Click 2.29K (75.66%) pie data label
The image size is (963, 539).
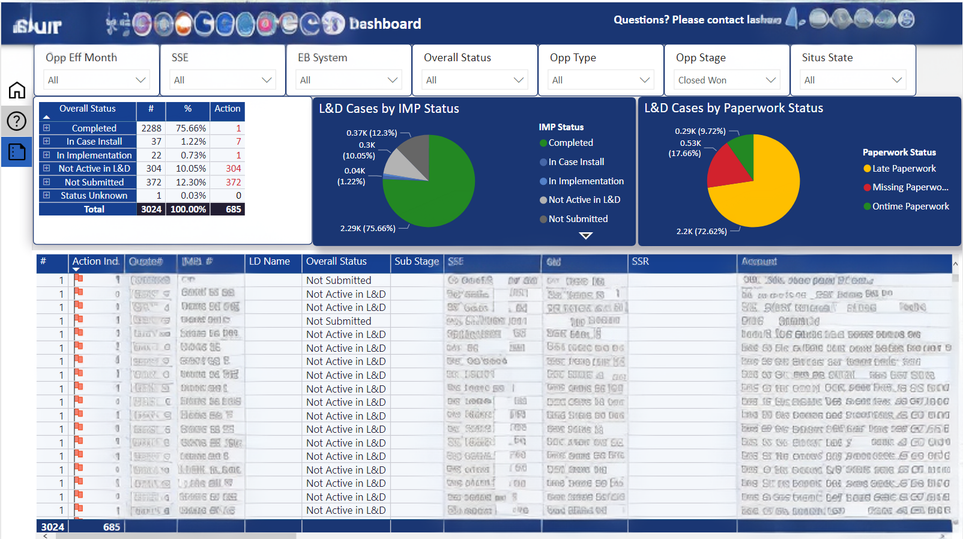(368, 228)
